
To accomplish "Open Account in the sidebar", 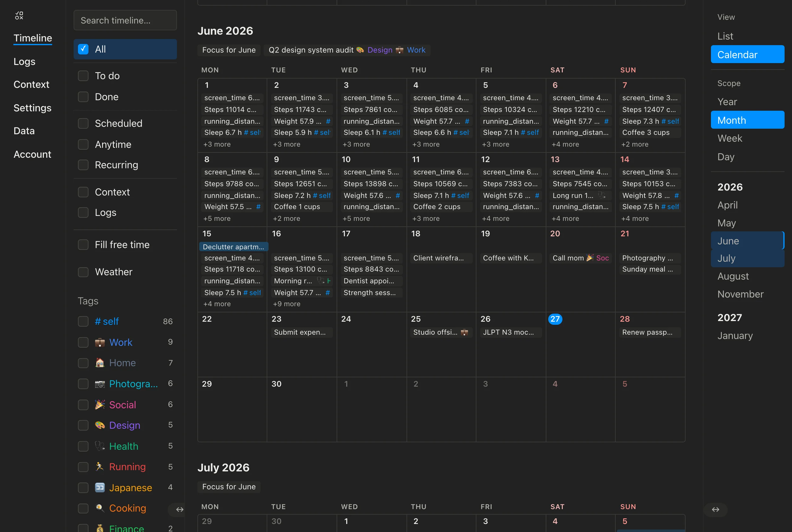I will [x=32, y=154].
